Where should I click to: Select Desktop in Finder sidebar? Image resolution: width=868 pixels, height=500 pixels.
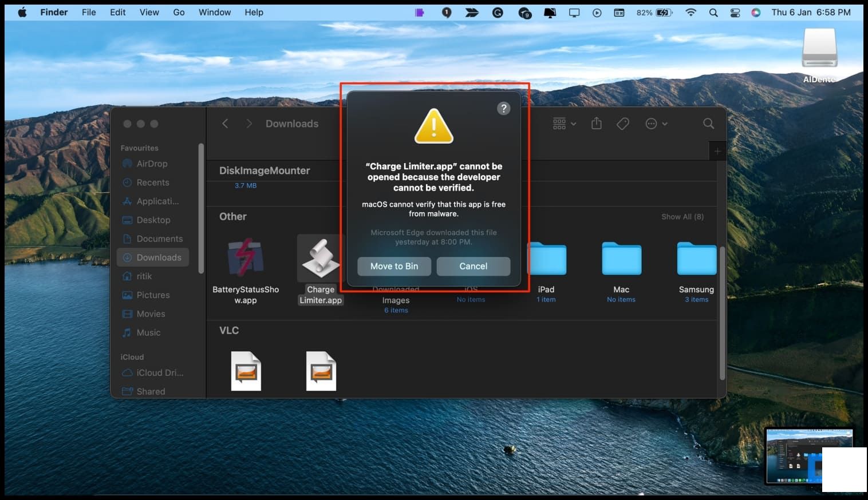pyautogui.click(x=152, y=220)
